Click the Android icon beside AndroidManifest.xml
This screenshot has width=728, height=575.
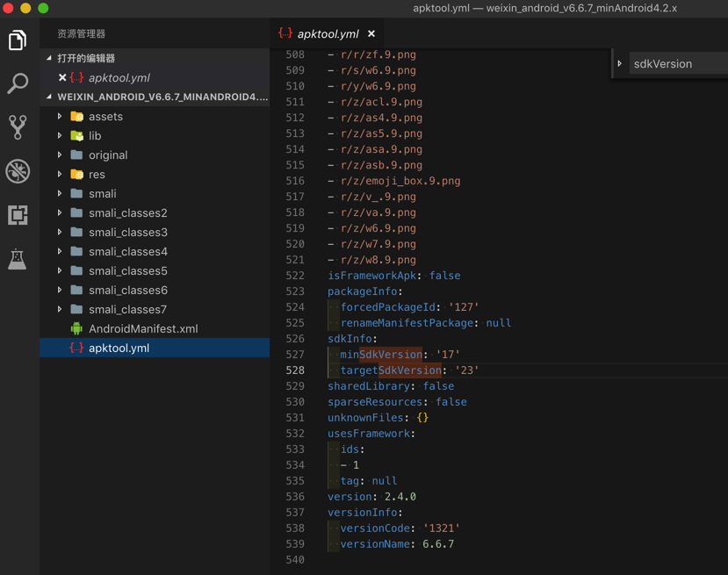point(76,328)
